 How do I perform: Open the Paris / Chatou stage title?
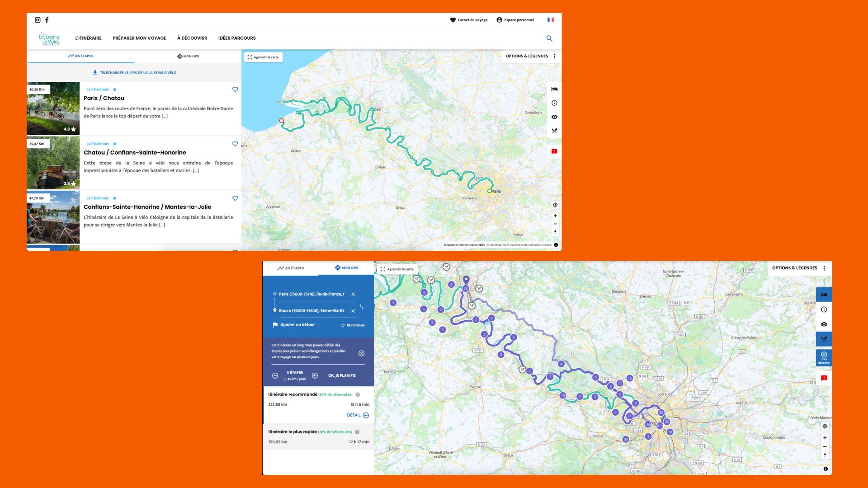coord(104,98)
